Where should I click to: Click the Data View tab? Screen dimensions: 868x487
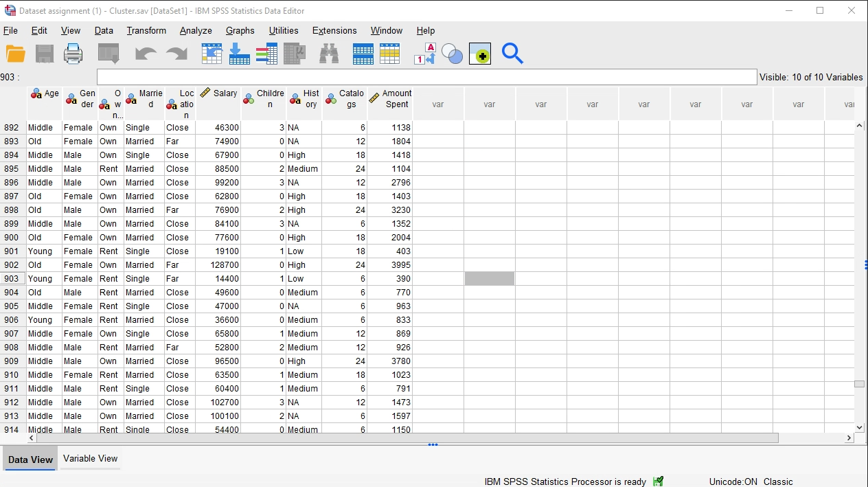pos(30,459)
